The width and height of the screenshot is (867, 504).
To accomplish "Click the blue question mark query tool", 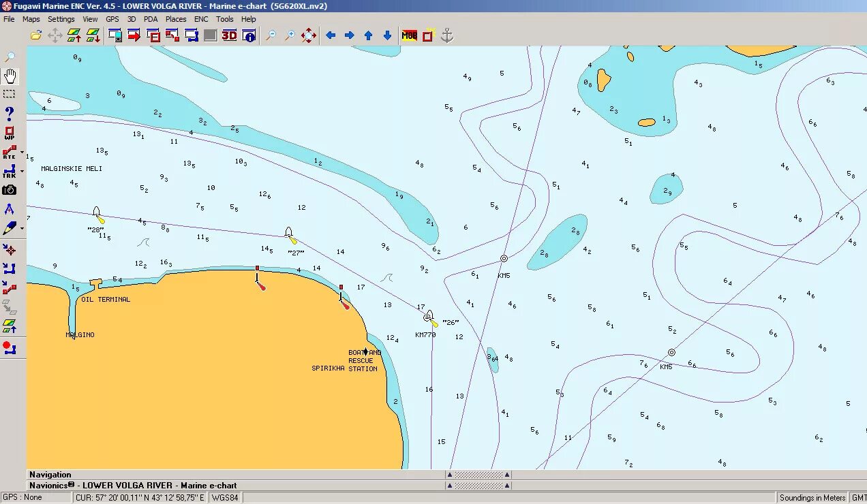I will point(10,114).
